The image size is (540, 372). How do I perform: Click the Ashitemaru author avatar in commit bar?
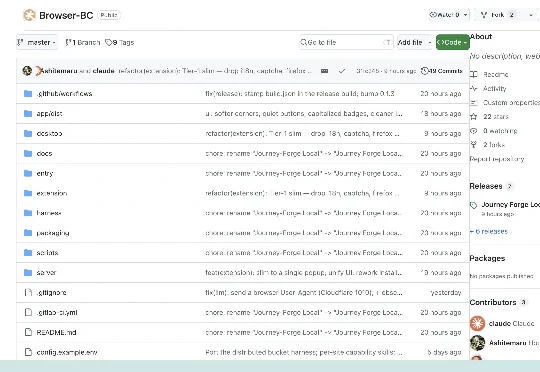[27, 71]
